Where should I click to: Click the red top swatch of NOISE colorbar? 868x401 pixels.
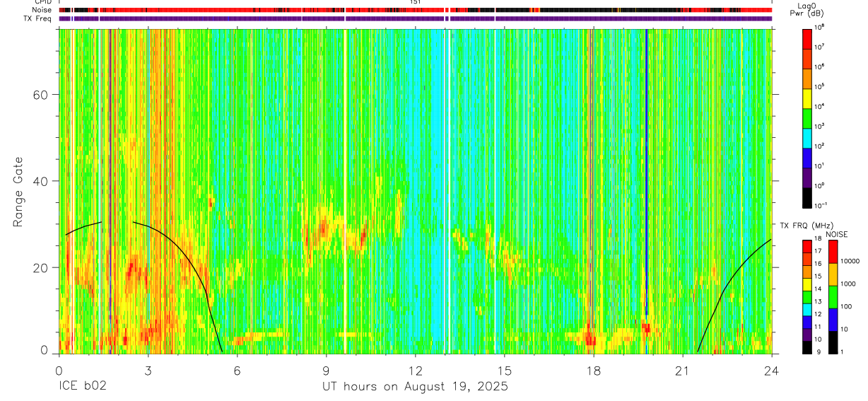click(x=834, y=251)
